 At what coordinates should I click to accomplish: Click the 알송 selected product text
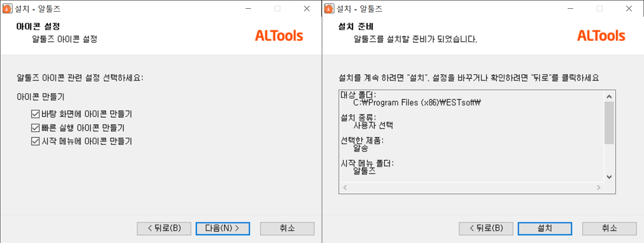[361, 148]
